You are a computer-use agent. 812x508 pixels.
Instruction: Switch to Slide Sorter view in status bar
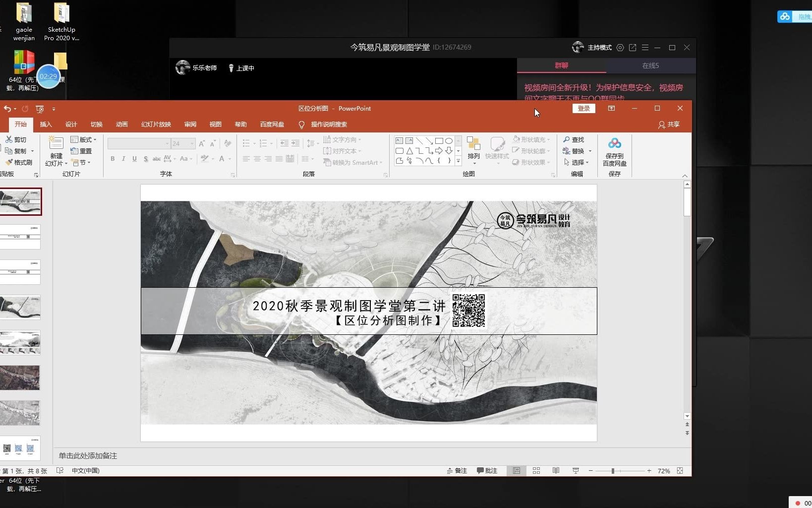(536, 471)
